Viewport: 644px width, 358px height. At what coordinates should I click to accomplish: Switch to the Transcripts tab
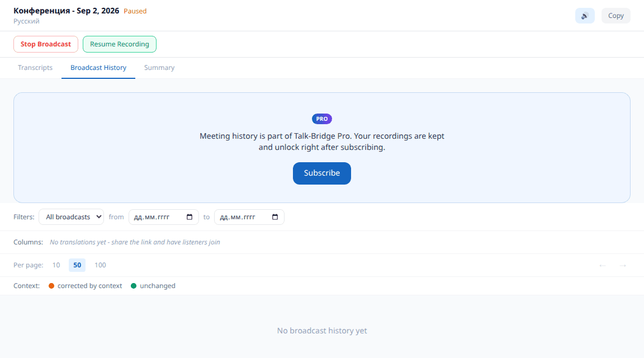tap(35, 68)
